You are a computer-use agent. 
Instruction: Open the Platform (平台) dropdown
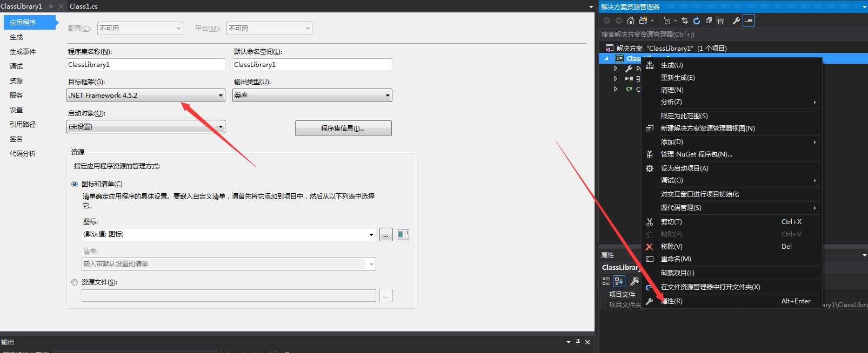point(269,28)
